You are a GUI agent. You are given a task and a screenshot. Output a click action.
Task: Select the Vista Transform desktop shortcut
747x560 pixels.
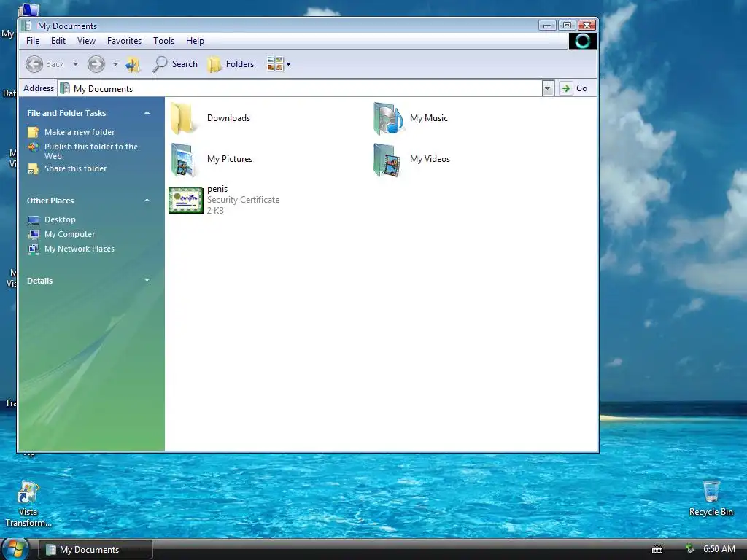(28, 504)
